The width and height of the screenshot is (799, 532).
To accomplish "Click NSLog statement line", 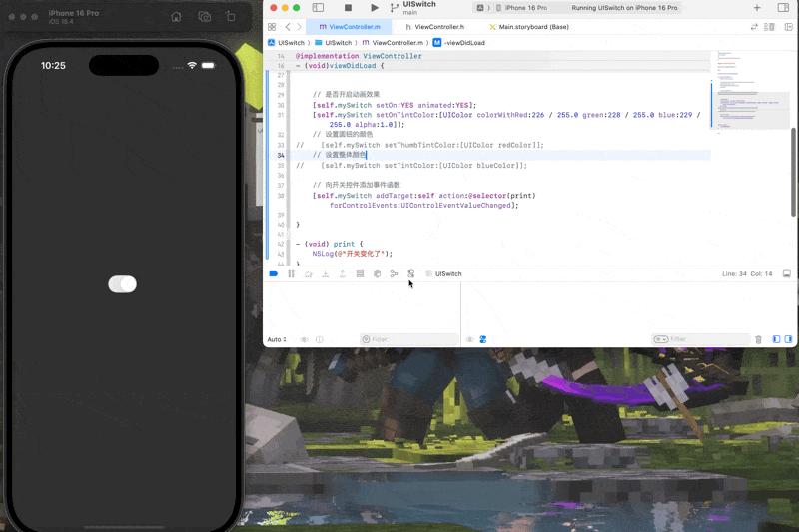I will 353,254.
